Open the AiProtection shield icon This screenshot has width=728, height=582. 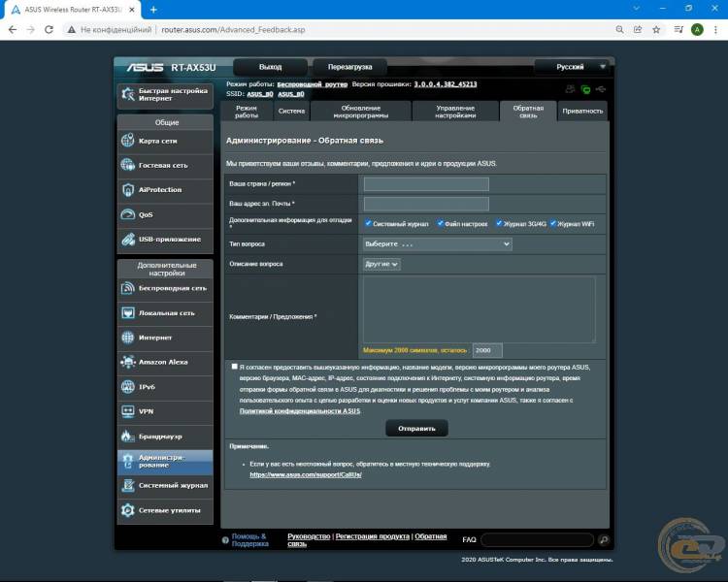click(x=128, y=189)
